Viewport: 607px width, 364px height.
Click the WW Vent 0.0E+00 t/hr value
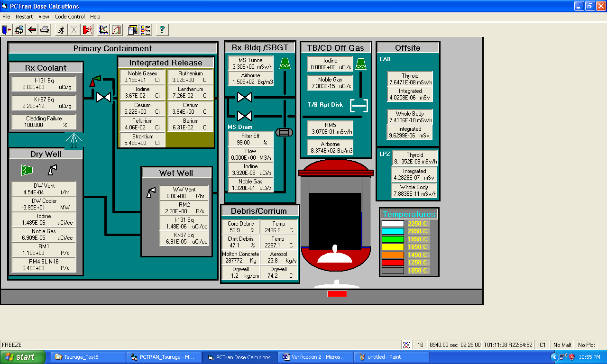coord(184,192)
